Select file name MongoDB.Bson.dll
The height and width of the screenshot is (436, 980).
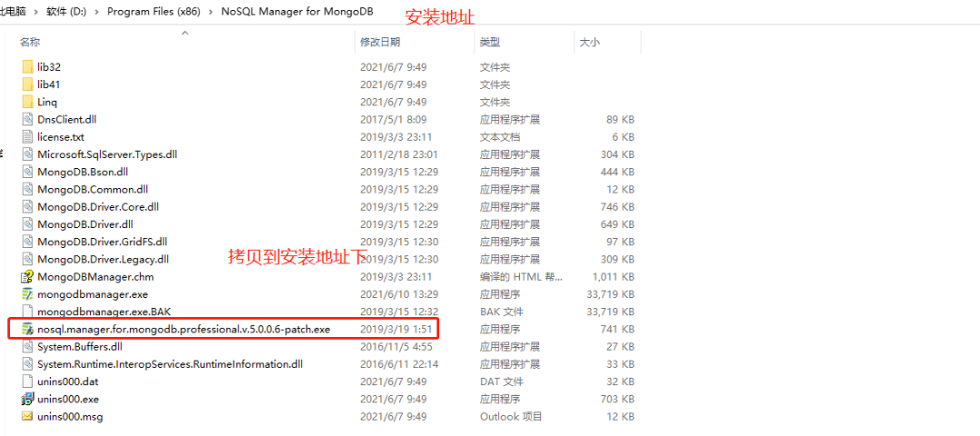83,172
